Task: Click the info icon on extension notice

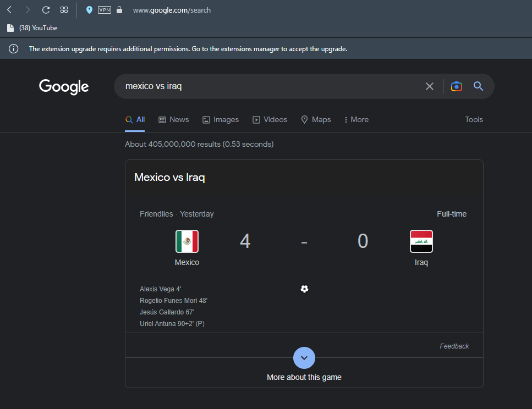Action: tap(14, 49)
